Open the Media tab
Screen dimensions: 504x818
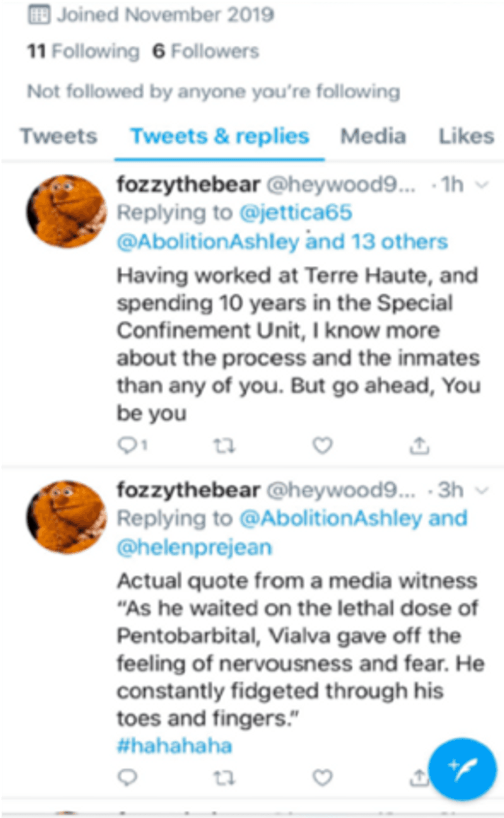pos(373,136)
